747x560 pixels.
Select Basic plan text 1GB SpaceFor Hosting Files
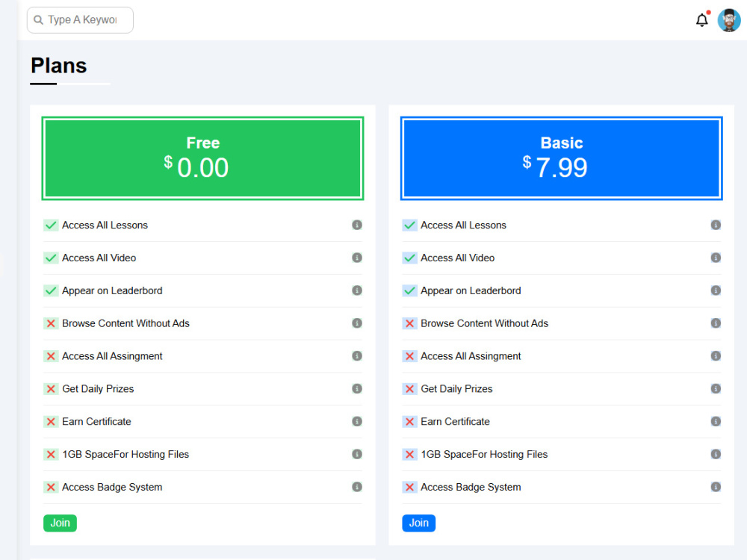point(484,454)
